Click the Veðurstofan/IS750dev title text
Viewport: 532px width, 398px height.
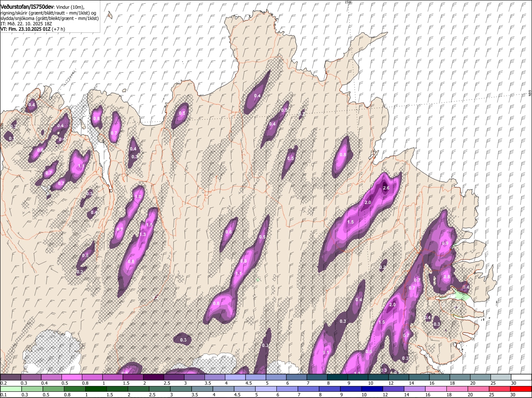[x=27, y=7]
